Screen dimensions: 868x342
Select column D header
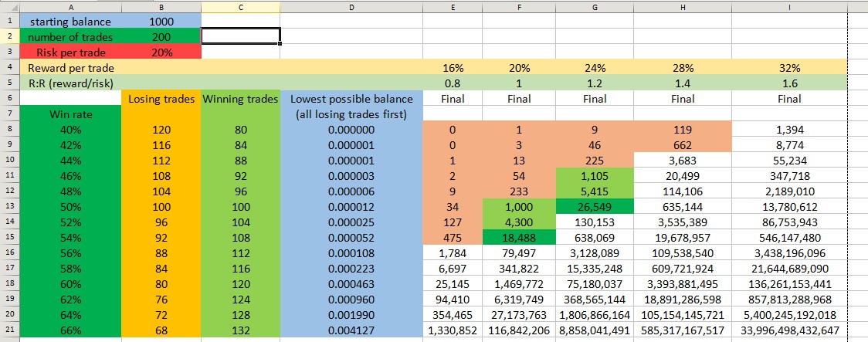351,7
